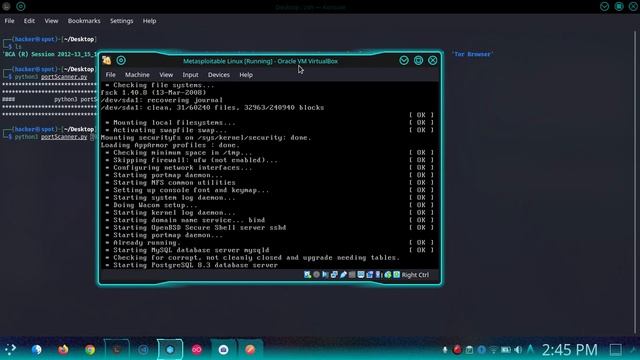Click the show desktop button beside the clock
Image resolution: width=640 pixels, height=360 pixels.
click(x=616, y=350)
